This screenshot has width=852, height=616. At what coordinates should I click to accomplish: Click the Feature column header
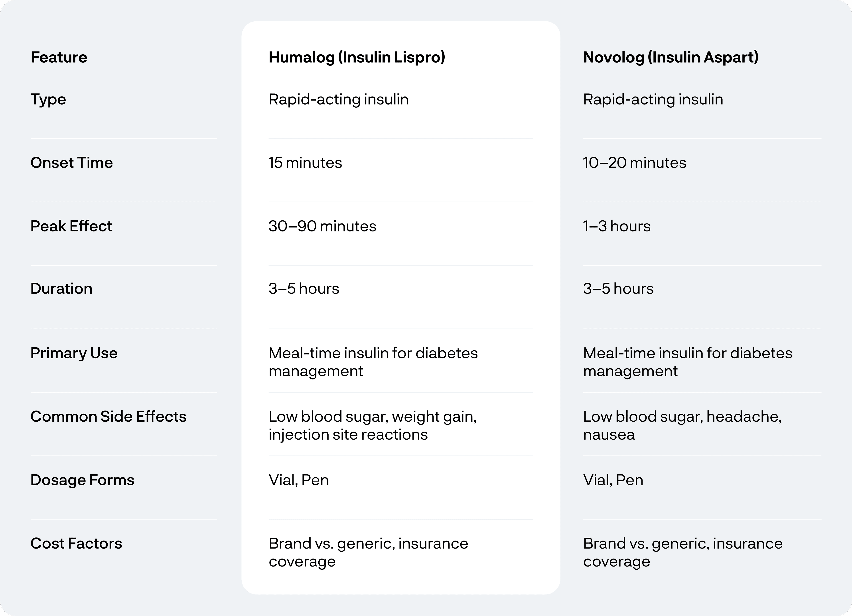tap(59, 57)
